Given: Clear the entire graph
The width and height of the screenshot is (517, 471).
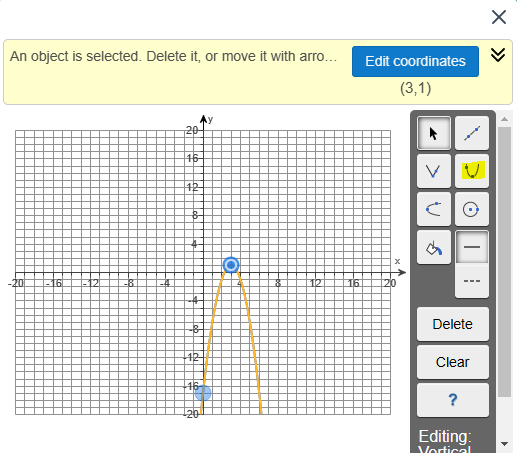Looking at the screenshot, I should 453,362.
